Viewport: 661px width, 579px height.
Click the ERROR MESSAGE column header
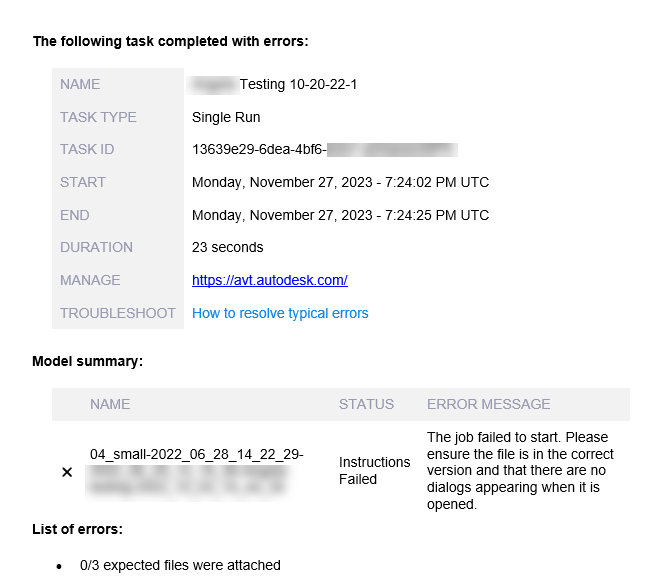pyautogui.click(x=488, y=405)
